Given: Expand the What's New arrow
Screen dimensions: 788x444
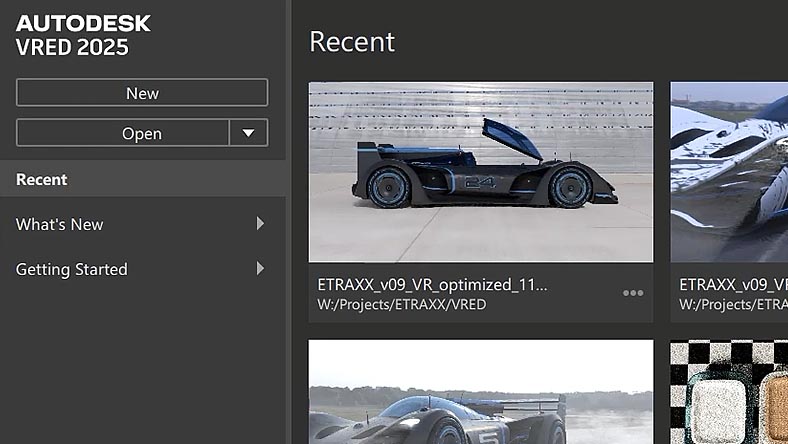Looking at the screenshot, I should tap(260, 224).
